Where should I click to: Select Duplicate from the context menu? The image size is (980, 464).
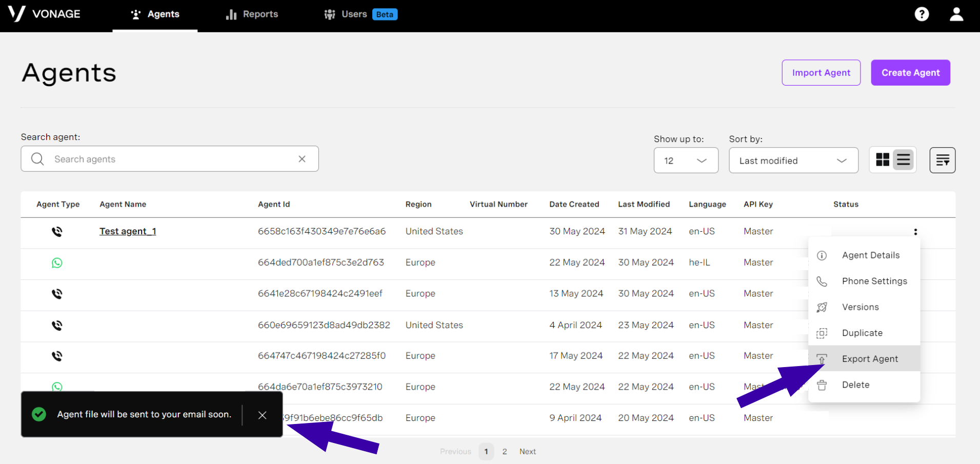pos(862,333)
